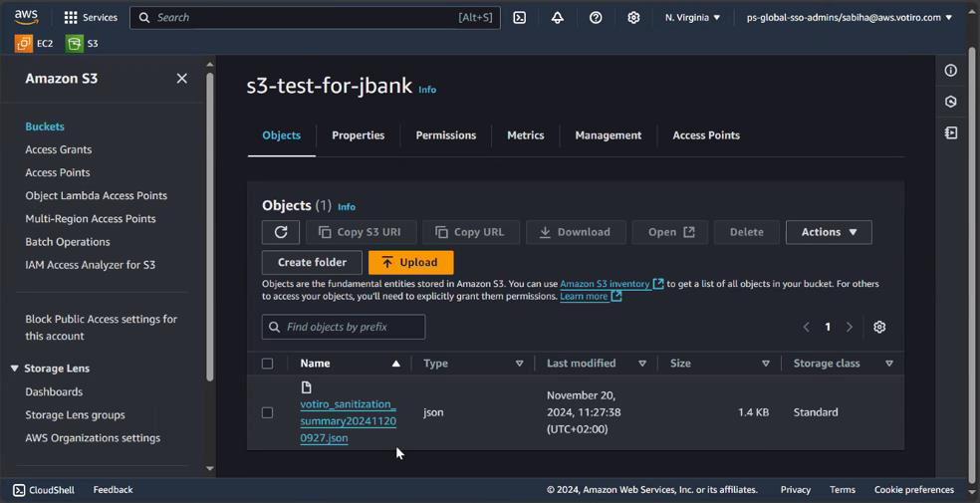
Task: Open the info panel icon on right
Action: tap(951, 71)
